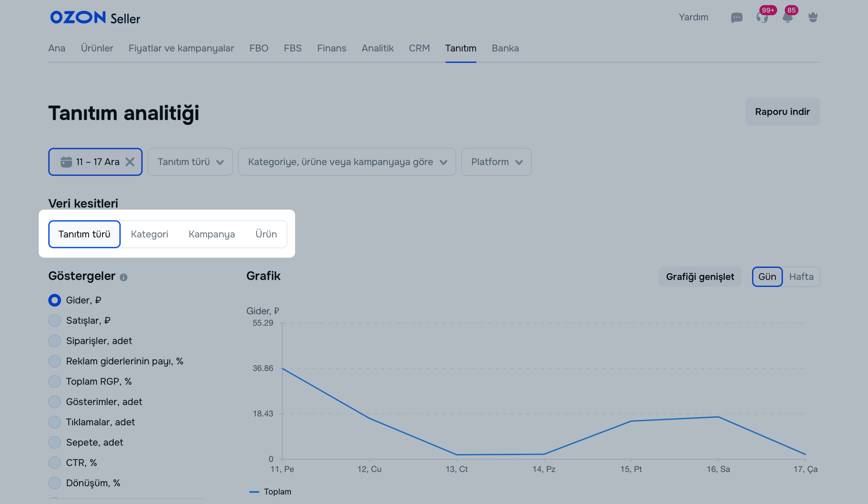The image size is (868, 504).
Task: Click the calendar icon in the date filter
Action: [x=66, y=162]
